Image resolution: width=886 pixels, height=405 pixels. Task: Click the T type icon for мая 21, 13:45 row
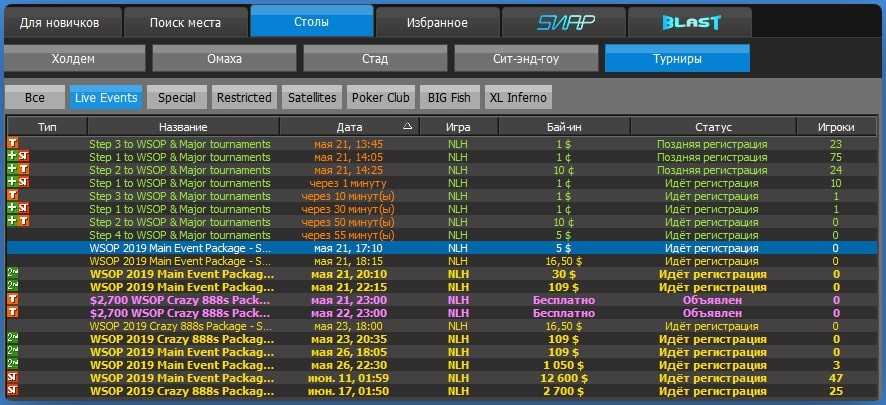coord(12,143)
